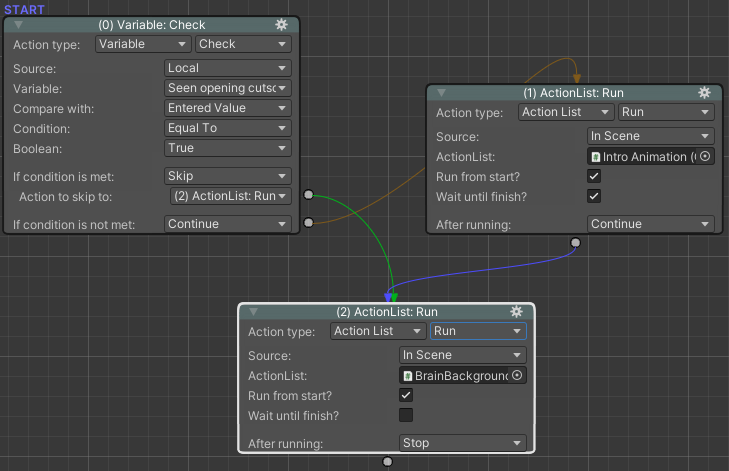
Task: Change Action to skip to dropdown
Action: coord(231,196)
